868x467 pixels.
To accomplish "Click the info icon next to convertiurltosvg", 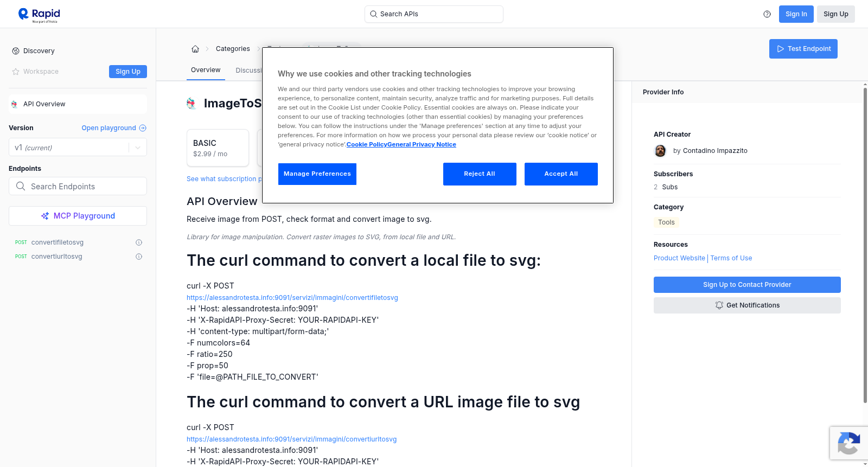I will (x=139, y=257).
